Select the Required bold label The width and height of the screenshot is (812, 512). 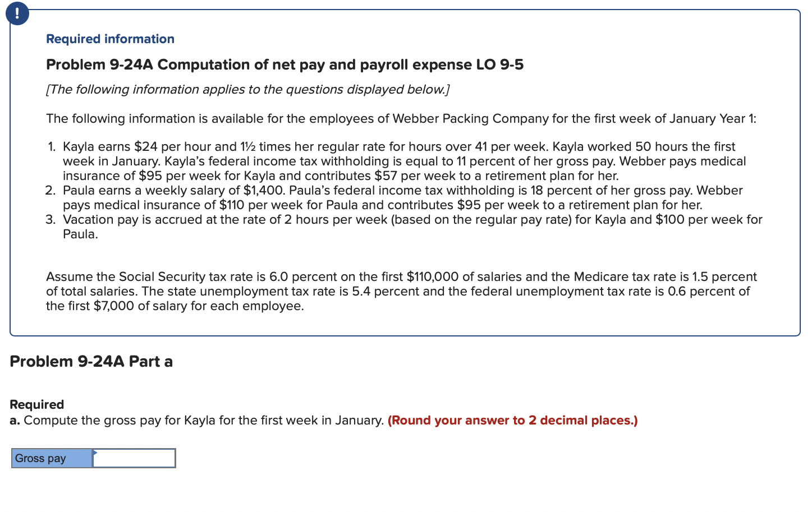click(x=36, y=404)
